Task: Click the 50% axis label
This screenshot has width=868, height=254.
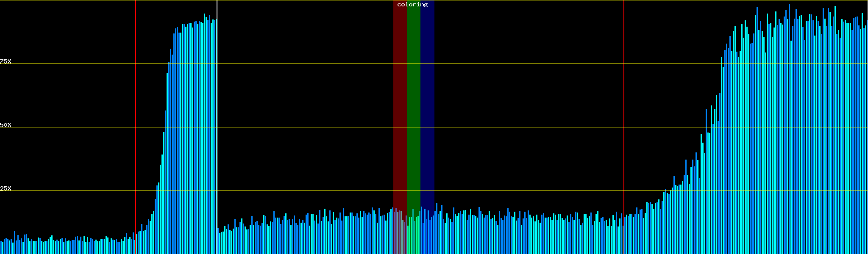Action: 6,125
